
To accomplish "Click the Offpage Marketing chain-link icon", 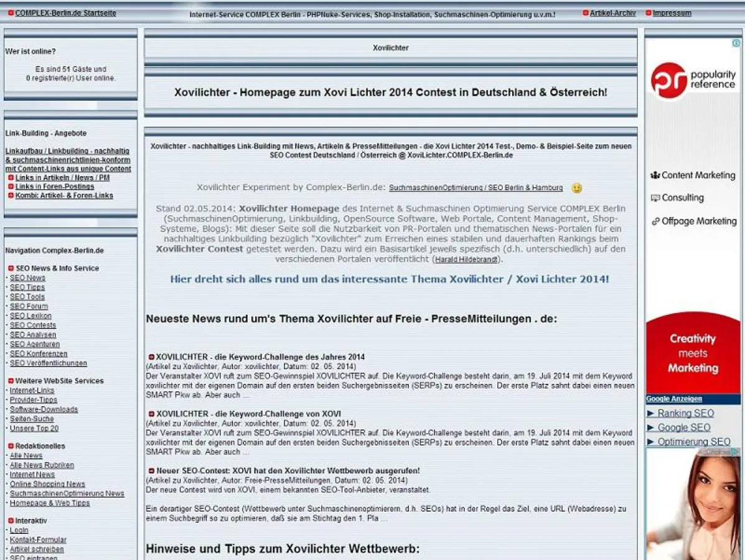I will click(x=657, y=221).
